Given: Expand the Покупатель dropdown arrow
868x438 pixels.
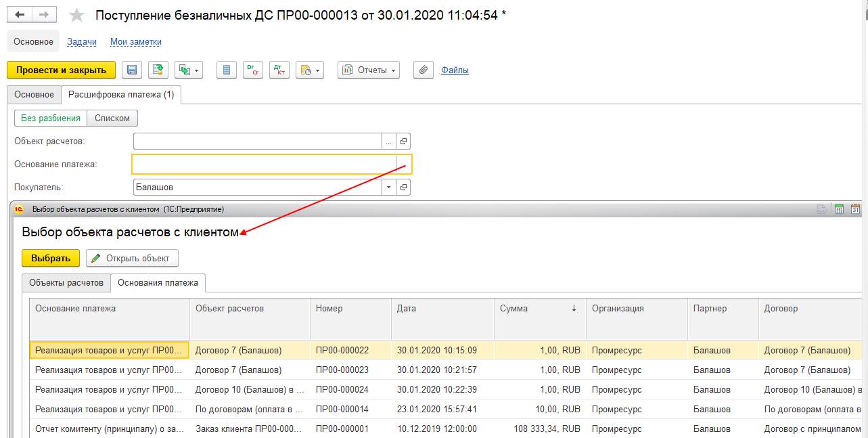Looking at the screenshot, I should pos(388,187).
